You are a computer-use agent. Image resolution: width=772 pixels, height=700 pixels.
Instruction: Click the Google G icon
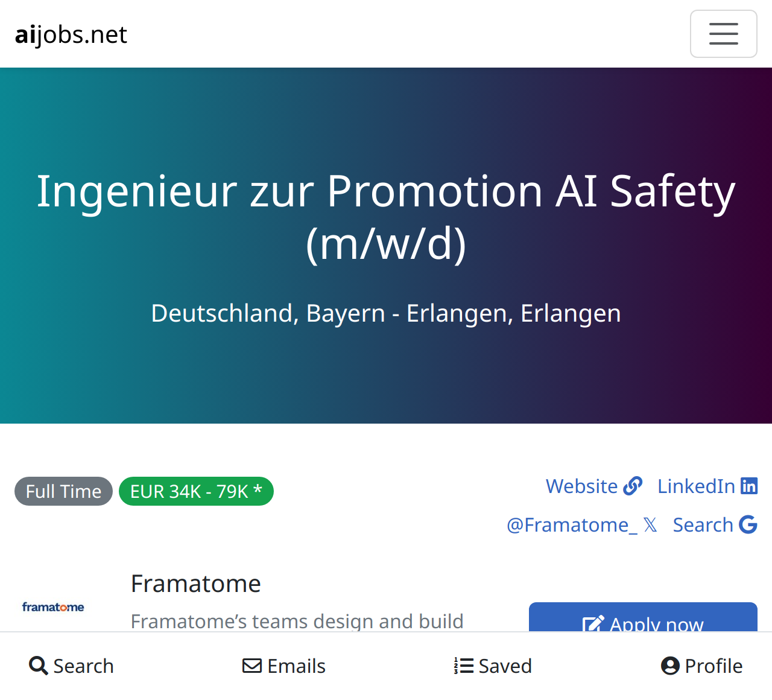748,525
